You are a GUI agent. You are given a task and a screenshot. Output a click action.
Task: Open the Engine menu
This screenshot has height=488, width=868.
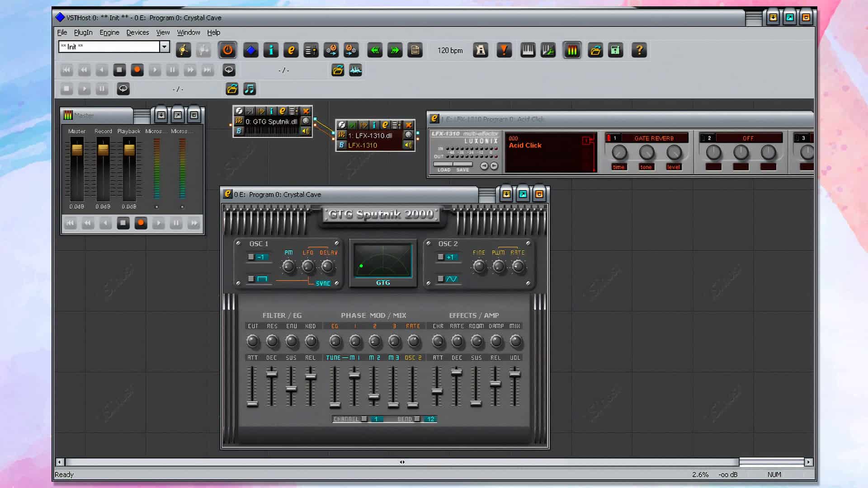pyautogui.click(x=109, y=33)
